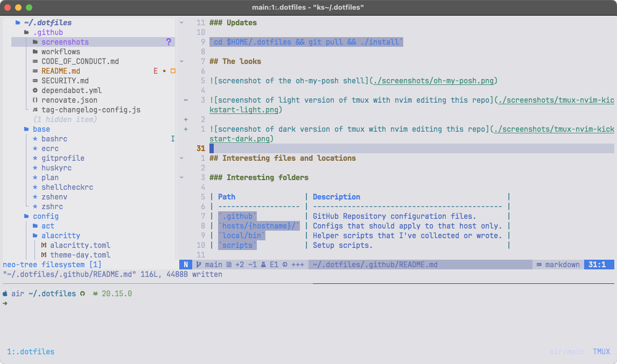Toggle the fold chevron at '### Updates' heading
This screenshot has width=617, height=364.
click(x=181, y=23)
